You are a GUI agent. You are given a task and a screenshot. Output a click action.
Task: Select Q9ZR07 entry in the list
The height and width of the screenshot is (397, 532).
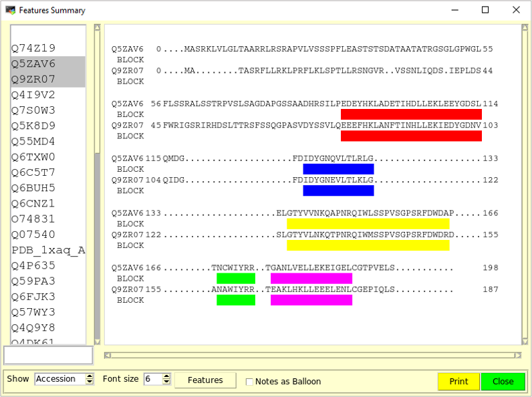click(33, 80)
